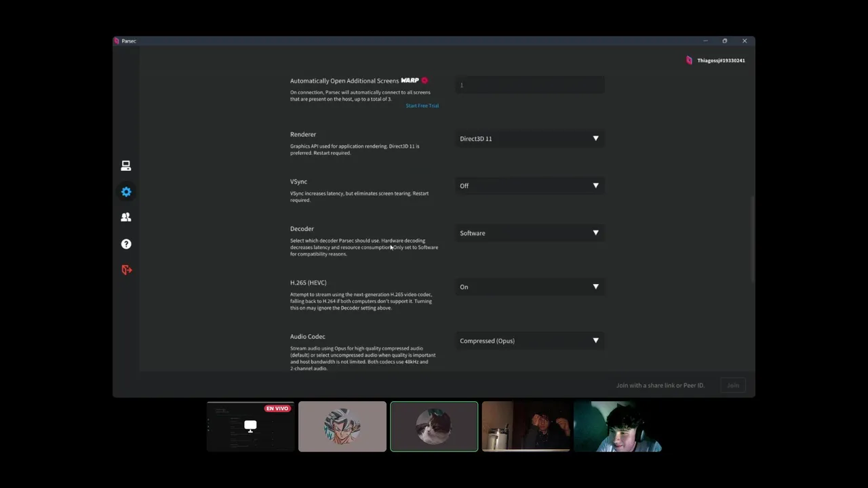Viewport: 868px width, 488px height.
Task: Select the highlighted cat avatar participant tile
Action: coord(434,426)
